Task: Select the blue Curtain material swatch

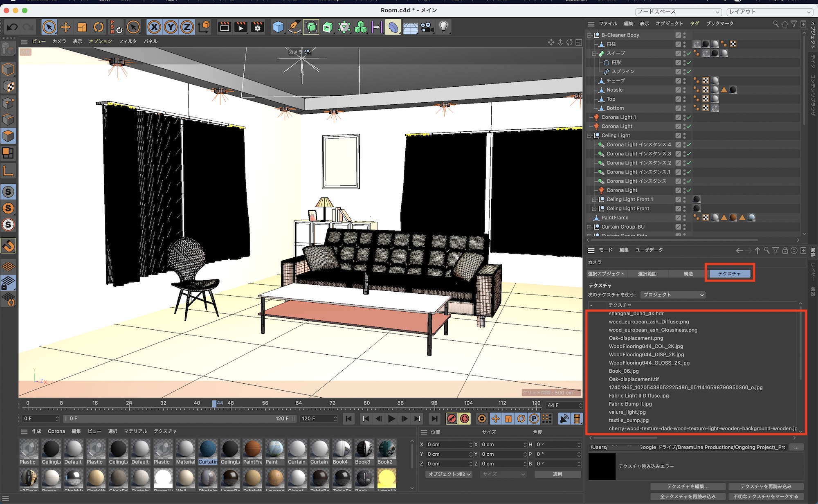Action: pyautogui.click(x=208, y=449)
